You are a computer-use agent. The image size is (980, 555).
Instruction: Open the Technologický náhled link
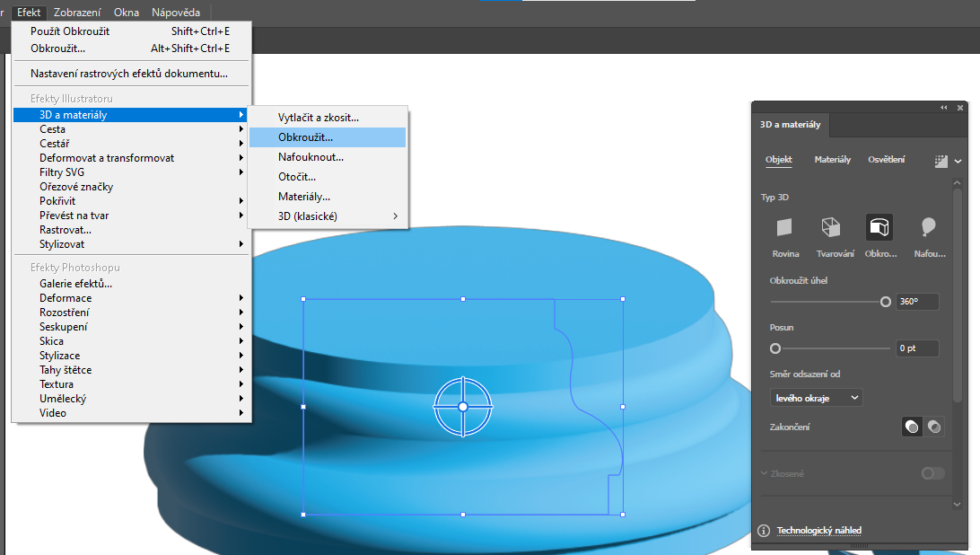coord(818,531)
